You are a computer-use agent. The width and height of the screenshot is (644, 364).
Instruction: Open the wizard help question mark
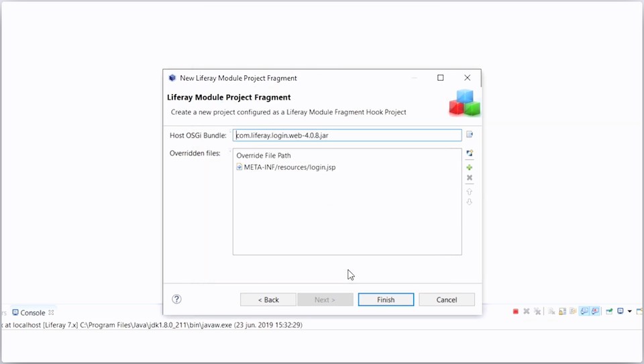coord(176,299)
